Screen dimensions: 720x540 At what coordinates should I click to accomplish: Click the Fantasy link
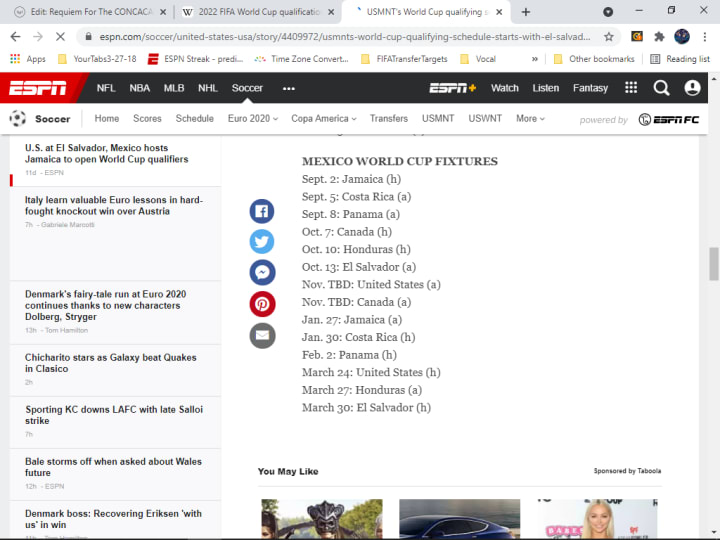(590, 88)
